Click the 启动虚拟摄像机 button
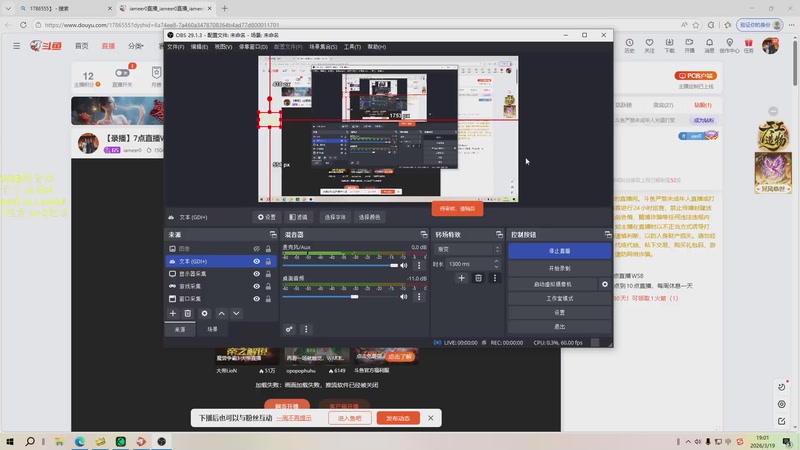The height and width of the screenshot is (450, 800). pos(553,284)
